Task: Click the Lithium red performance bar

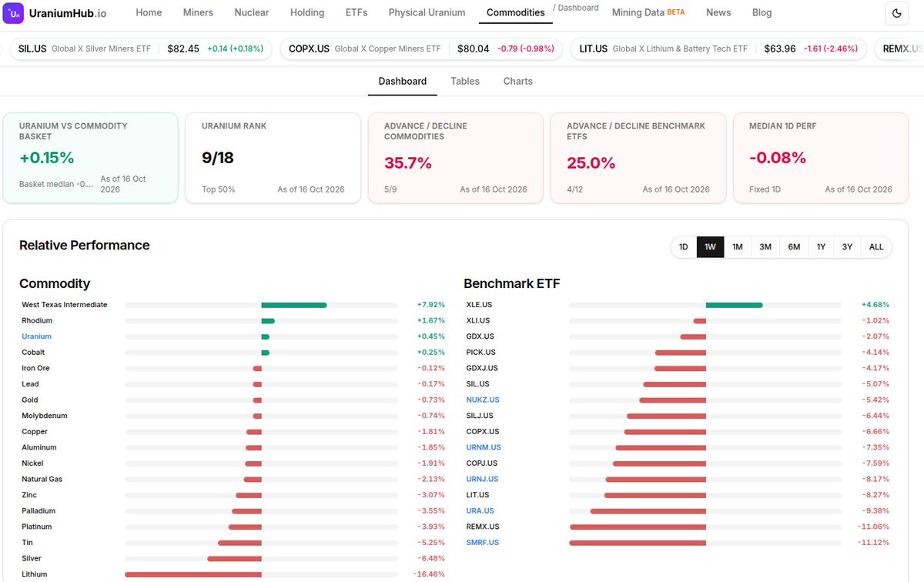Action: (x=193, y=574)
